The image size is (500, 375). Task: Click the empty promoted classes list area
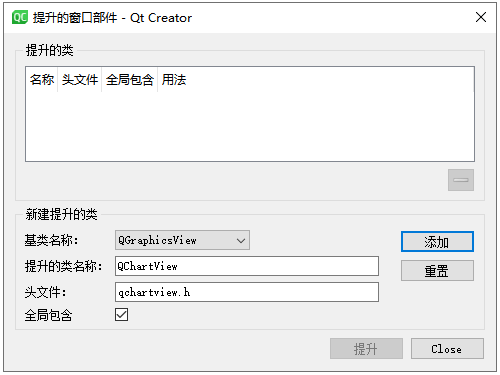[250, 127]
